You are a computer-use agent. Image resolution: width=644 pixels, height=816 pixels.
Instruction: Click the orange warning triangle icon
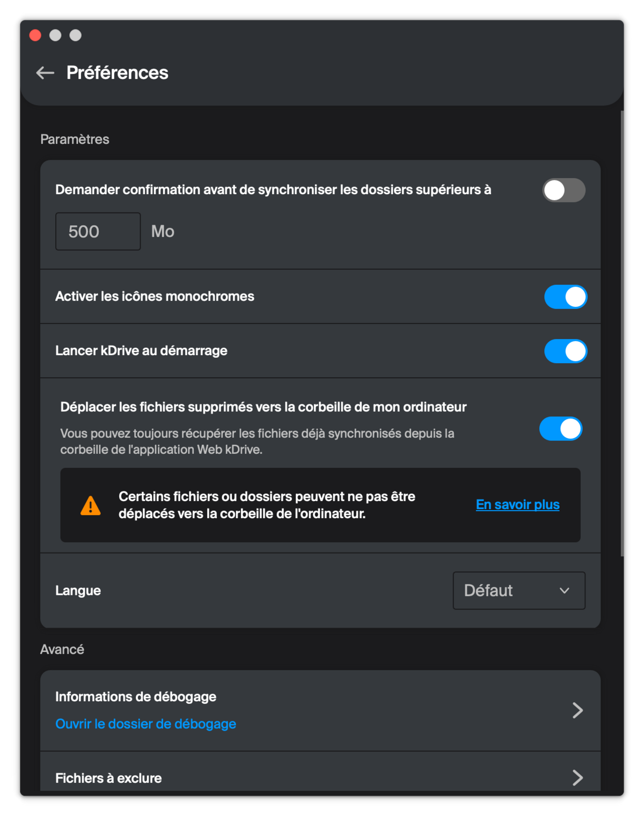91,505
